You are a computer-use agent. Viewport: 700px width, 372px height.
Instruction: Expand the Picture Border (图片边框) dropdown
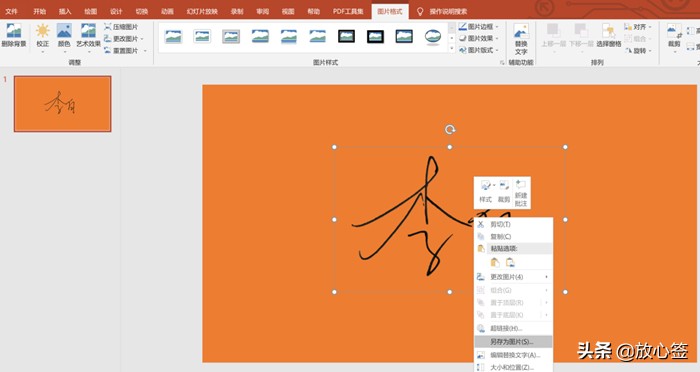pyautogui.click(x=479, y=27)
